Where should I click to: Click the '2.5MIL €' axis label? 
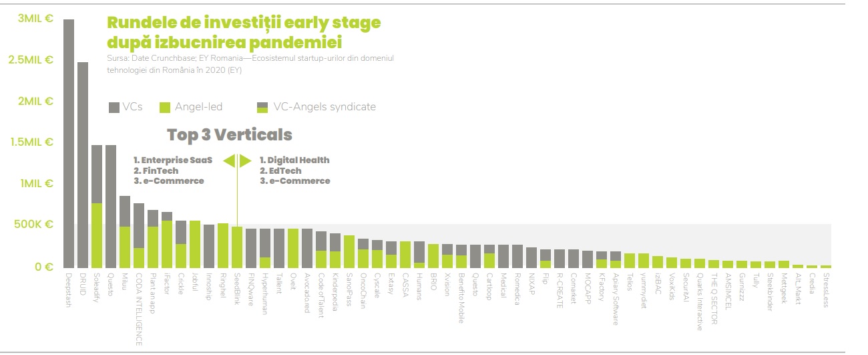click(x=31, y=60)
